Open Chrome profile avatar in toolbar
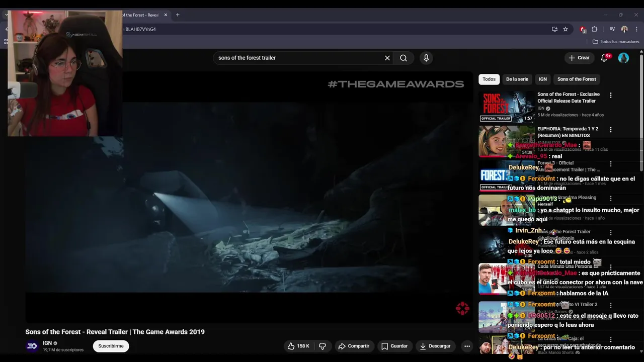This screenshot has height=362, width=644. [624, 29]
